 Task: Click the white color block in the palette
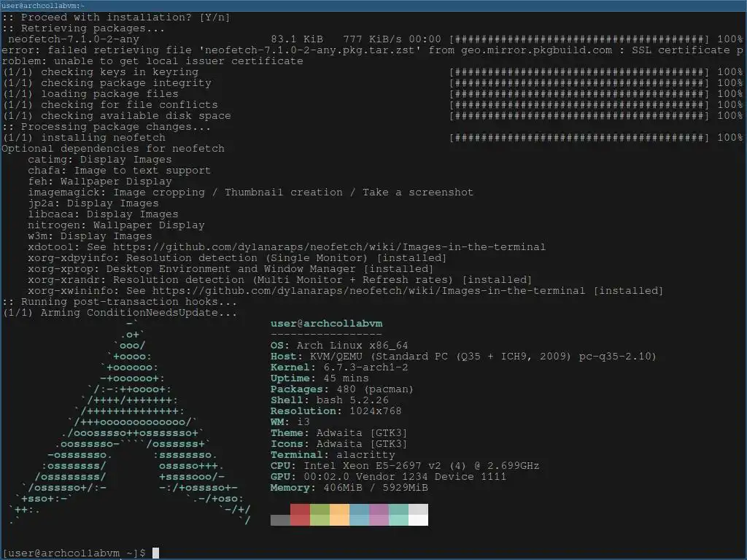pyautogui.click(x=418, y=515)
